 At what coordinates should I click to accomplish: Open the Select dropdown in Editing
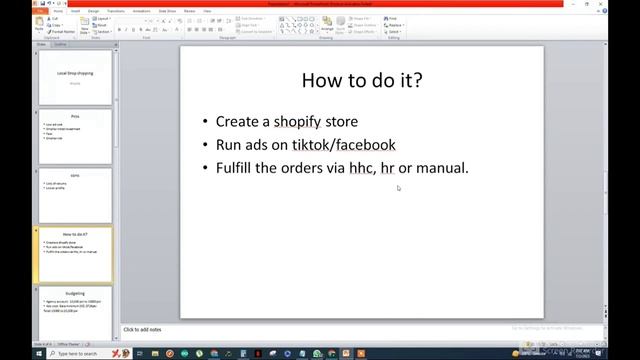pyautogui.click(x=392, y=31)
